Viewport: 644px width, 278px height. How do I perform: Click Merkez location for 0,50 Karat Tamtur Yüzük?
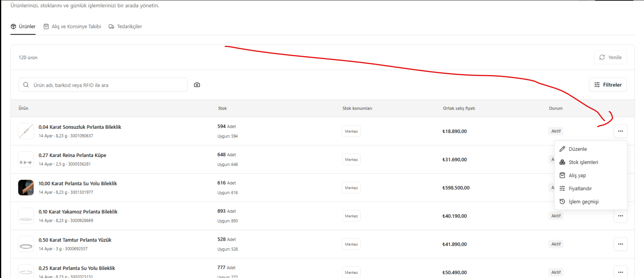(x=351, y=244)
